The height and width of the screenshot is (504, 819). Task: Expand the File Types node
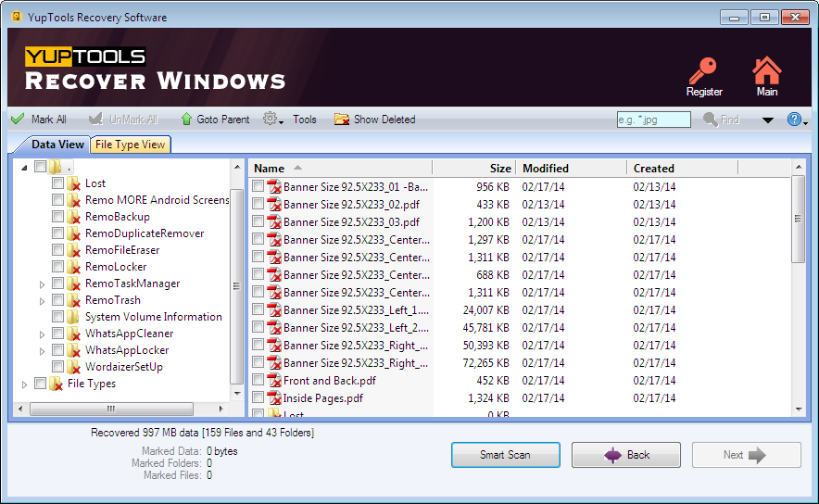(24, 384)
